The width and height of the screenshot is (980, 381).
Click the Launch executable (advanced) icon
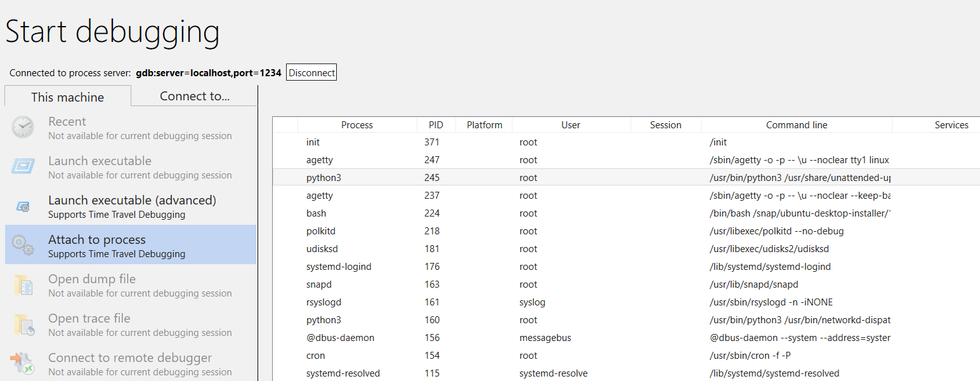click(22, 206)
